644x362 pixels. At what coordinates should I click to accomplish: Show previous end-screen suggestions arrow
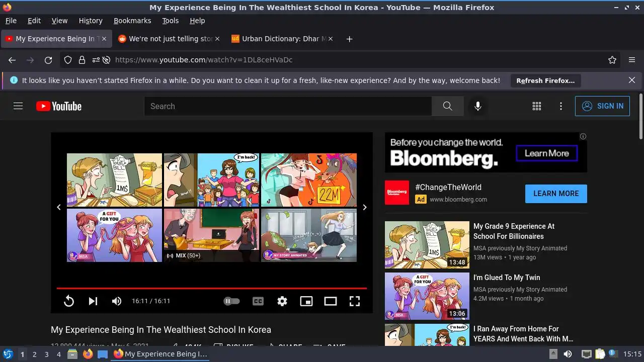coord(59,207)
